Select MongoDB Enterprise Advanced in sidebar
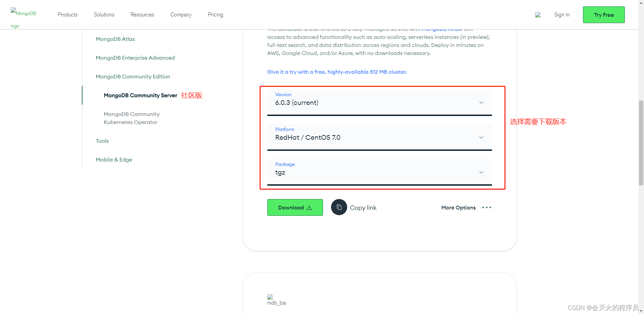 135,58
